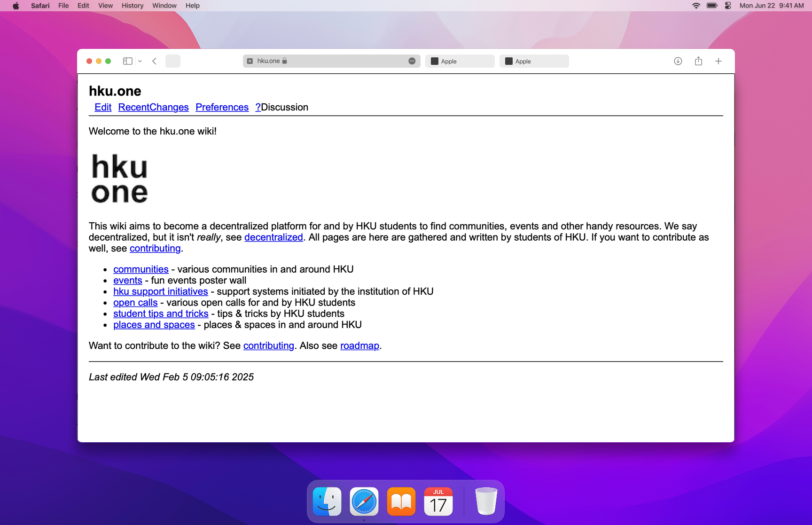The width and height of the screenshot is (812, 525).
Task: Open the Share button
Action: coord(698,61)
